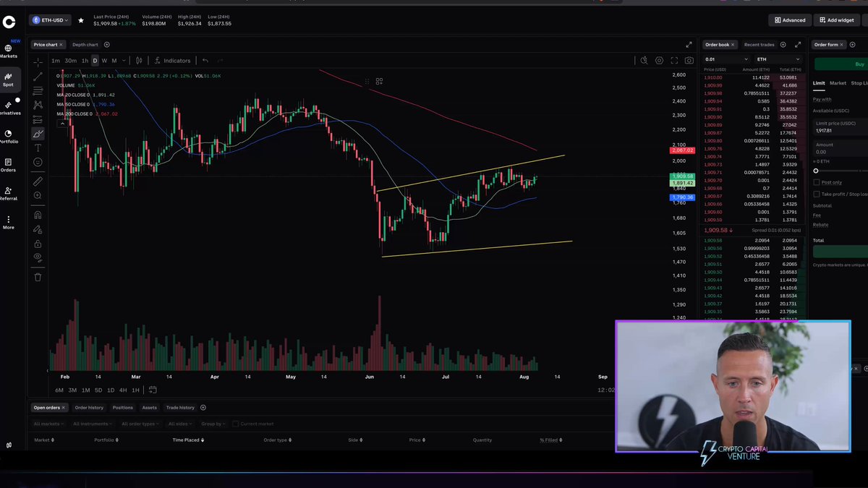868x488 pixels.
Task: Expand more chart timeframe options
Action: 124,61
